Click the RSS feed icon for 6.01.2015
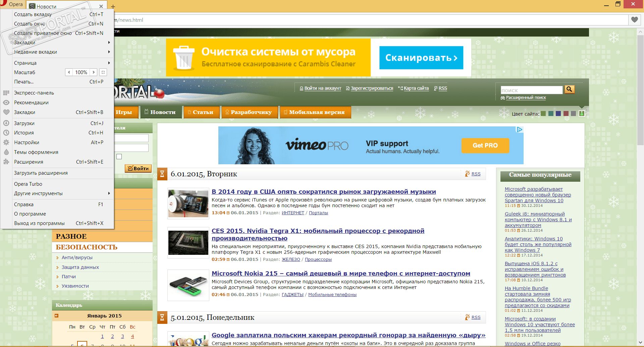 click(467, 174)
